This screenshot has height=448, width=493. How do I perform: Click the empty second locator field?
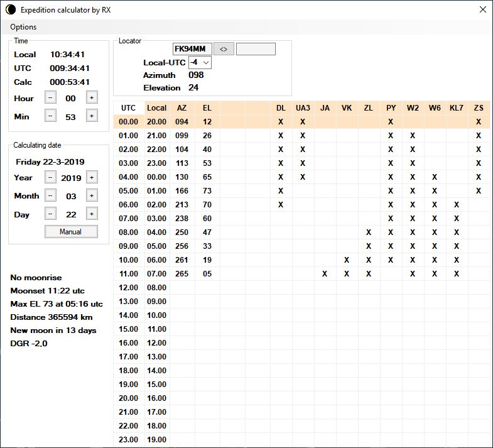coord(256,49)
